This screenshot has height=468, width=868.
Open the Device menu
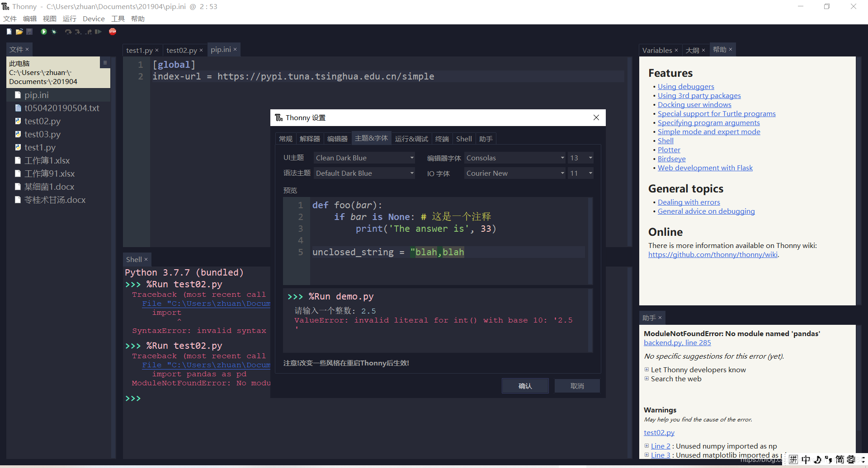pyautogui.click(x=94, y=19)
